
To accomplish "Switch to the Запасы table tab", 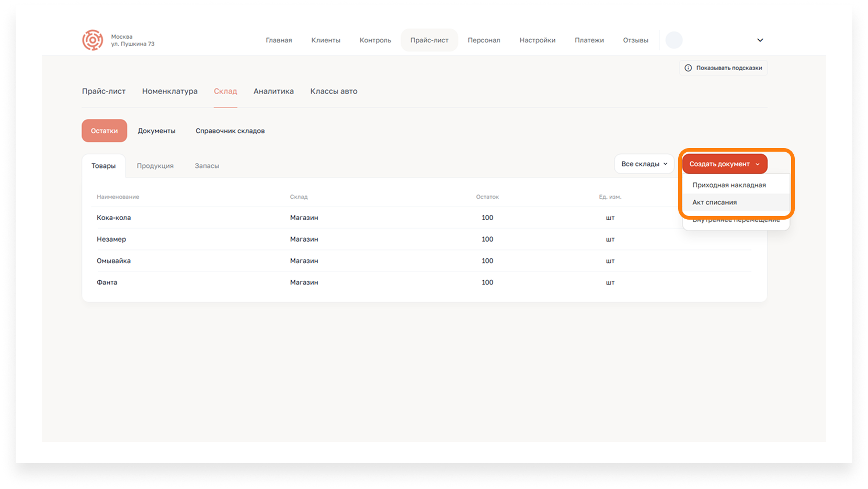I will pyautogui.click(x=207, y=166).
